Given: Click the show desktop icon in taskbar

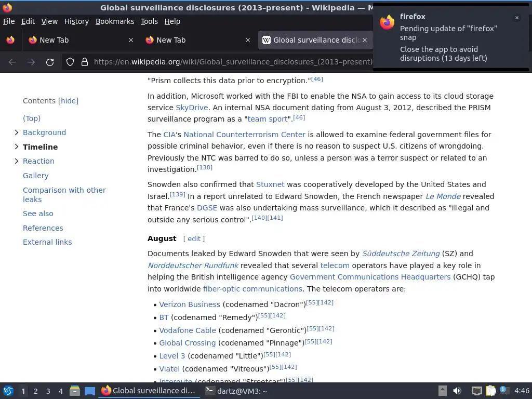Looking at the screenshot, I should 89,391.
